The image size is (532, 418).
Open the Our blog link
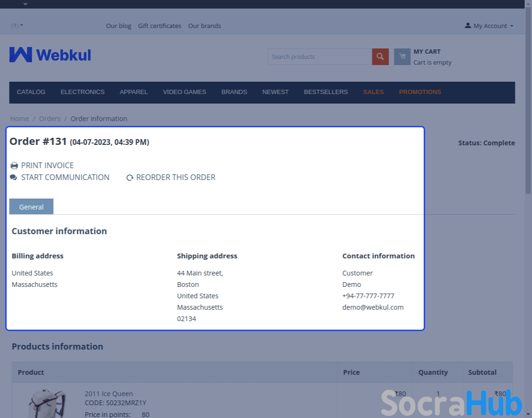pos(118,26)
